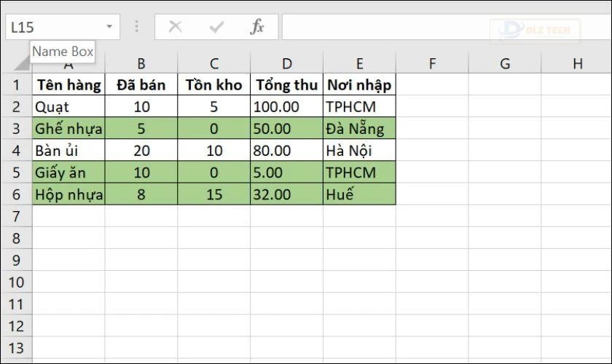612x364 pixels.
Task: Click the Enter checkmark icon in formula bar
Action: point(216,27)
